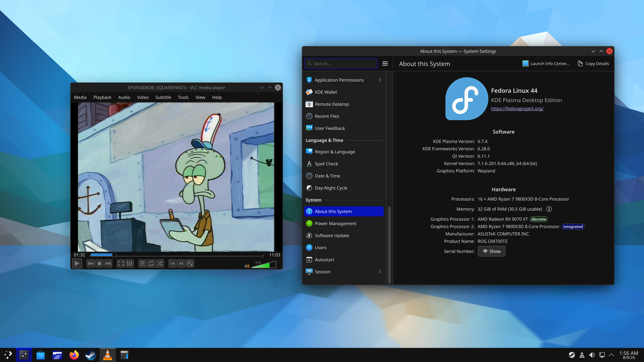Go to next chapter in VLC
644x362 pixels.
click(x=181, y=263)
